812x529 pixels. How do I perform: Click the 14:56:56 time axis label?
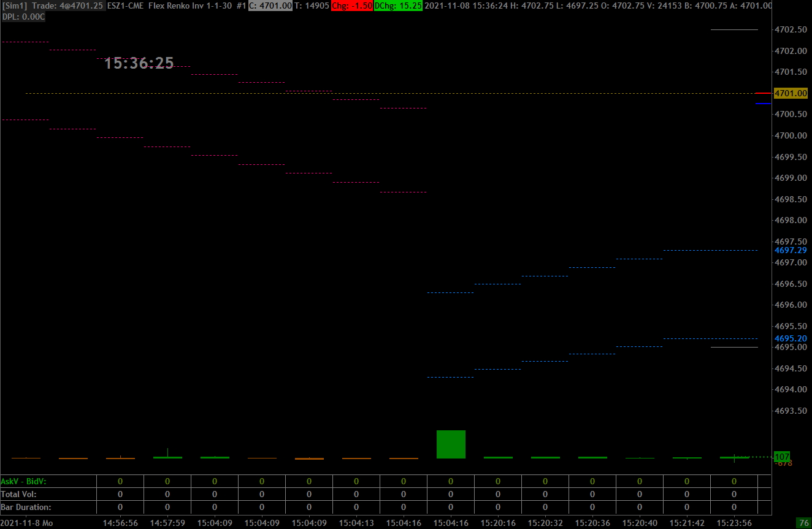click(x=120, y=523)
